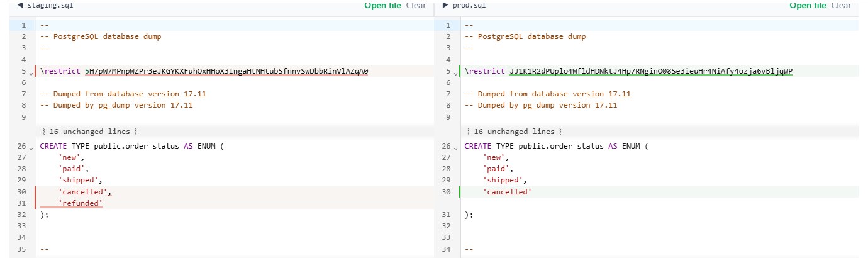Click line number 34 in prod.sql gutter

point(447,249)
